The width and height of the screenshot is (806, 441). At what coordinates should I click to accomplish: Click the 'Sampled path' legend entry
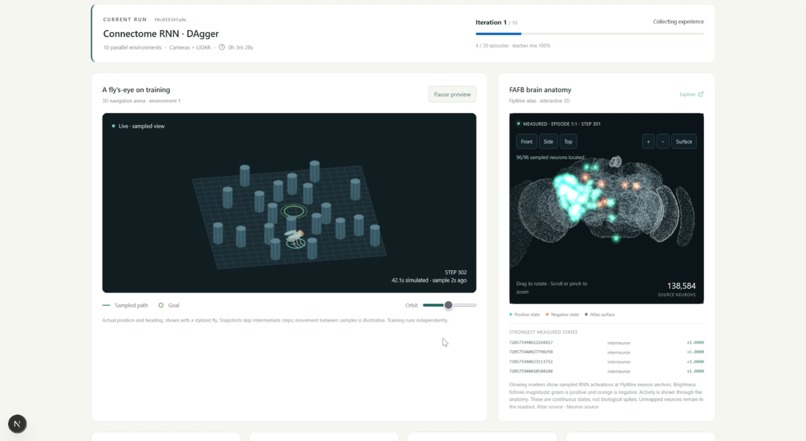(125, 305)
